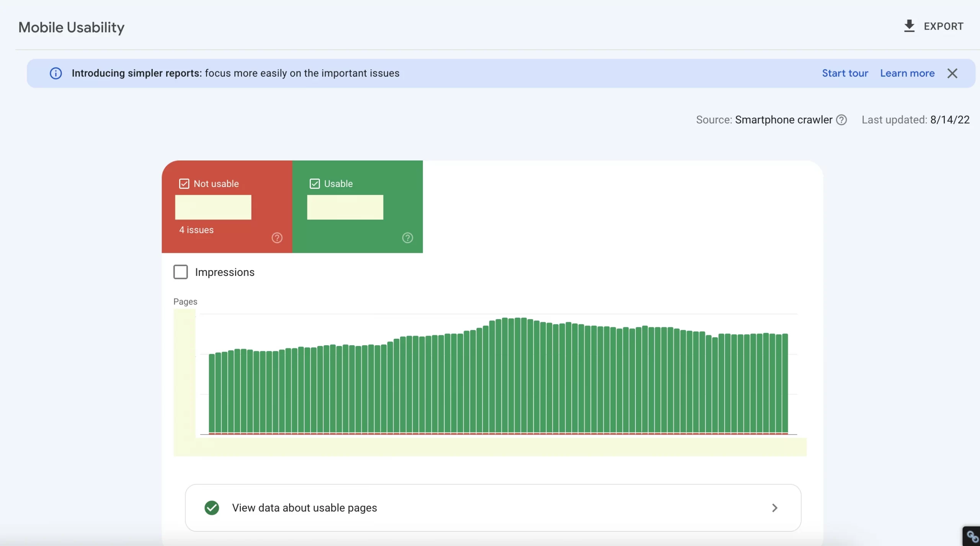Screen dimensions: 980x546
Task: Click the EXPORT download icon
Action: pos(909,26)
